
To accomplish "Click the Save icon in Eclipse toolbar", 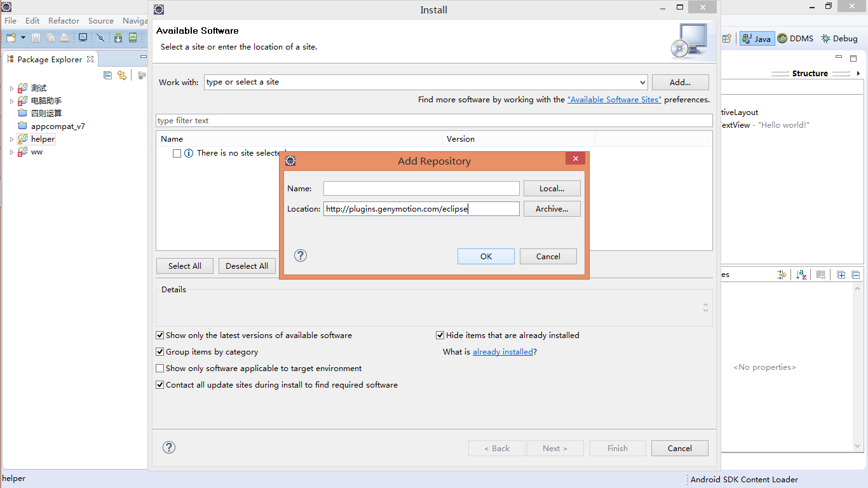I will (x=36, y=37).
